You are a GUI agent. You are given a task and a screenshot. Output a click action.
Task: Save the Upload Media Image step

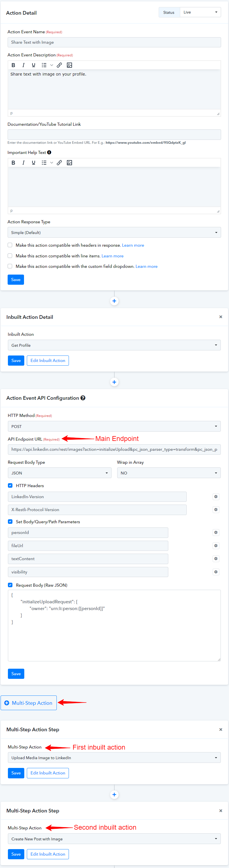point(16,773)
